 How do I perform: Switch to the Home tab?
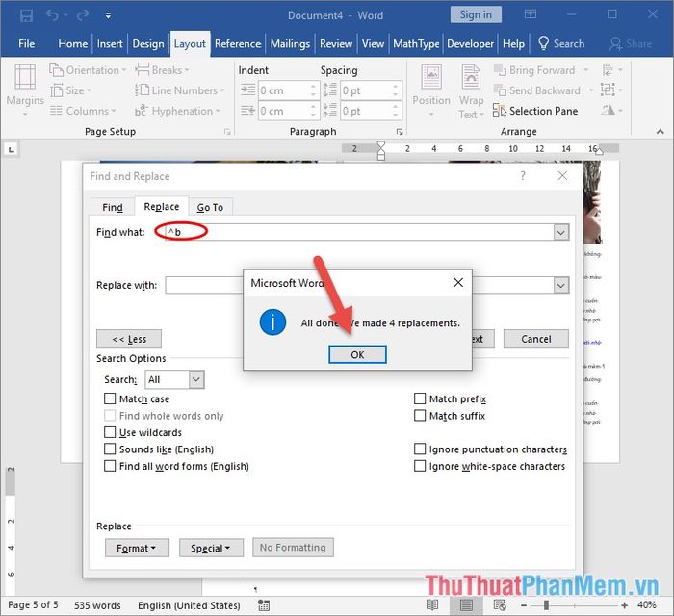tap(72, 44)
